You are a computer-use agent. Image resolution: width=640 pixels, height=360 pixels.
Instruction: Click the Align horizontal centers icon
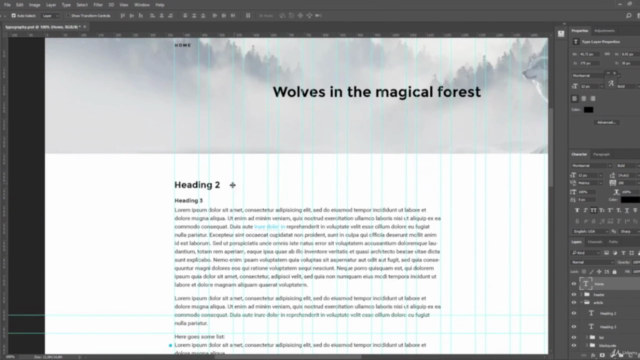coord(161,16)
